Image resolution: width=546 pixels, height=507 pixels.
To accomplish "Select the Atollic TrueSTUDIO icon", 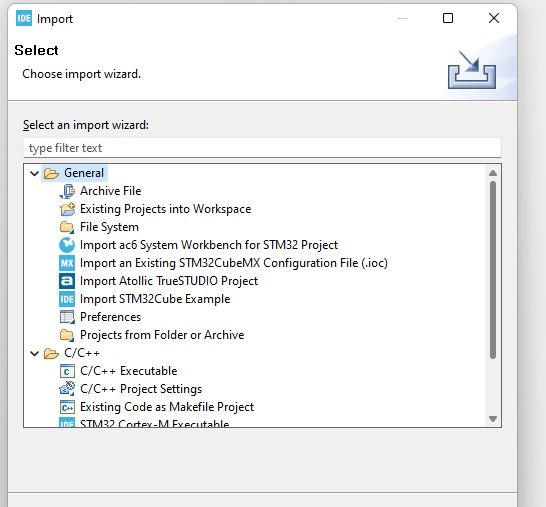I will (x=67, y=281).
